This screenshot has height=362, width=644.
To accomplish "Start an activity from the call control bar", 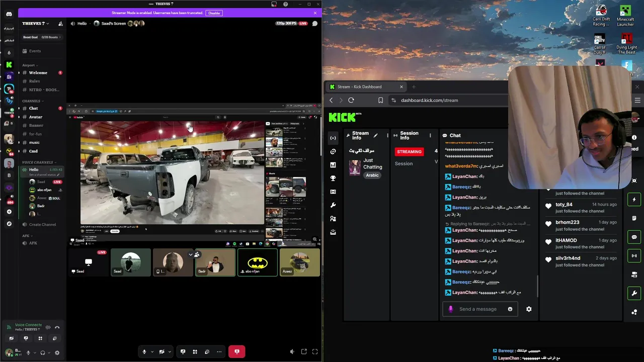I will tap(195, 352).
